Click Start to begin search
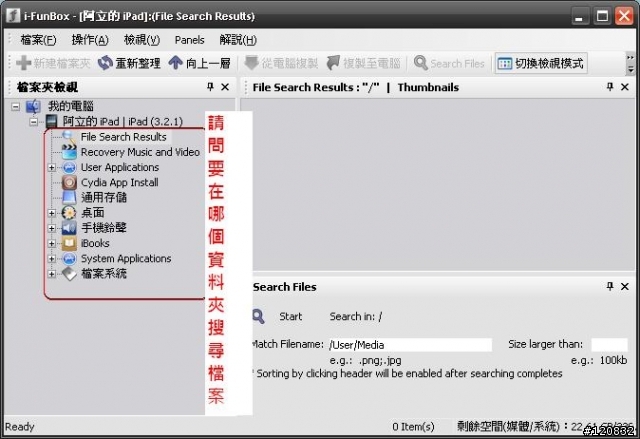This screenshot has height=439, width=640. [291, 317]
